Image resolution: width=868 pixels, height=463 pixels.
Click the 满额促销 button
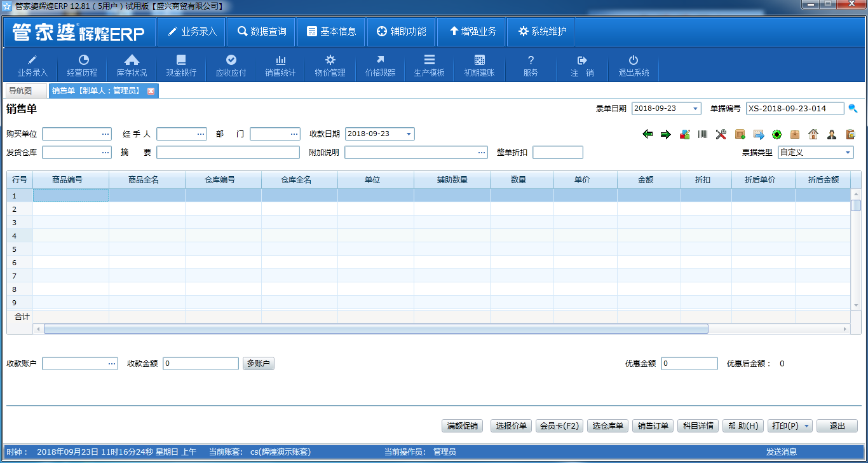(x=463, y=426)
